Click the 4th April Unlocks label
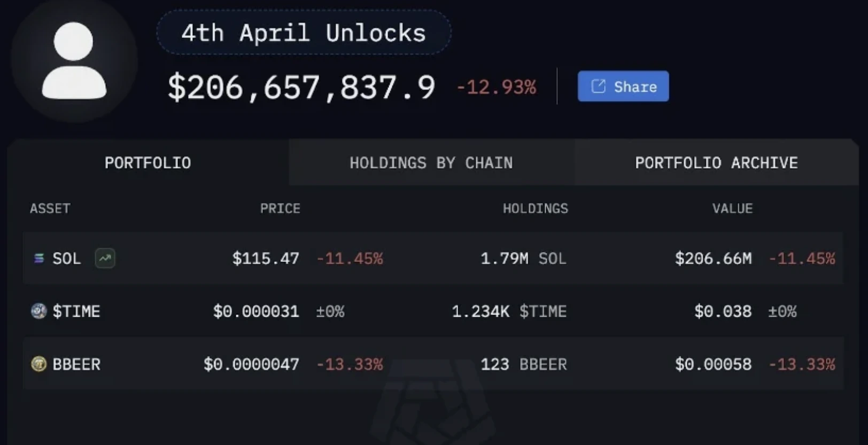868x445 pixels. [303, 33]
